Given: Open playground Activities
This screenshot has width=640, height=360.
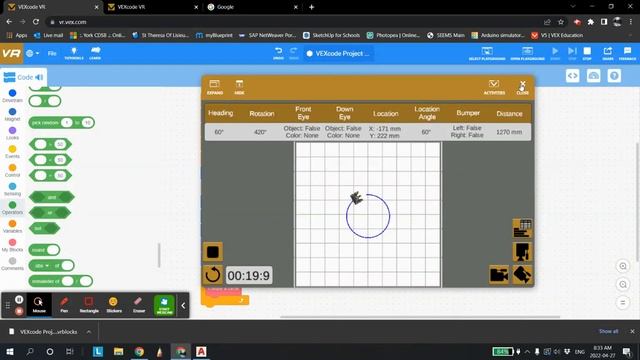Looking at the screenshot, I should [x=494, y=87].
